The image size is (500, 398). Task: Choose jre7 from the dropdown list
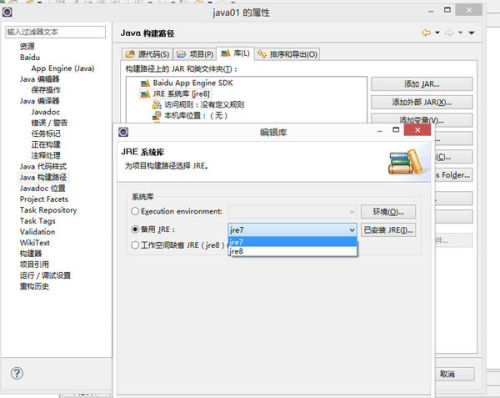point(292,242)
